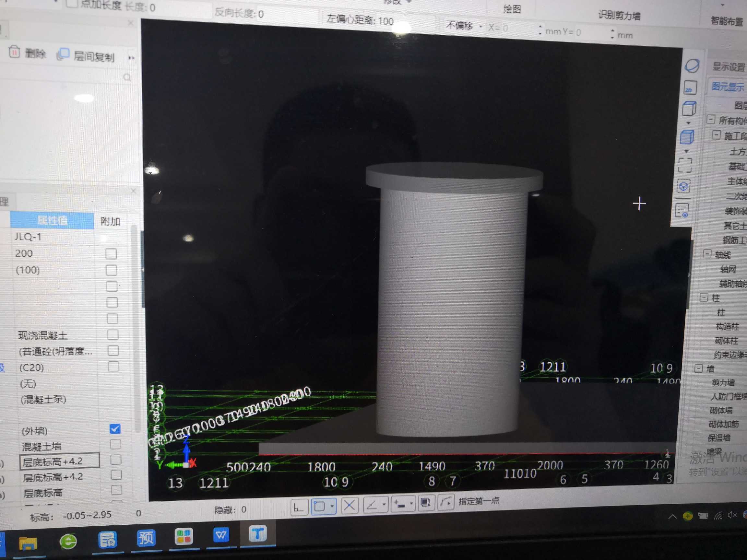Image resolution: width=747 pixels, height=560 pixels.
Task: Click the plus-minus offset icon
Action: (399, 504)
